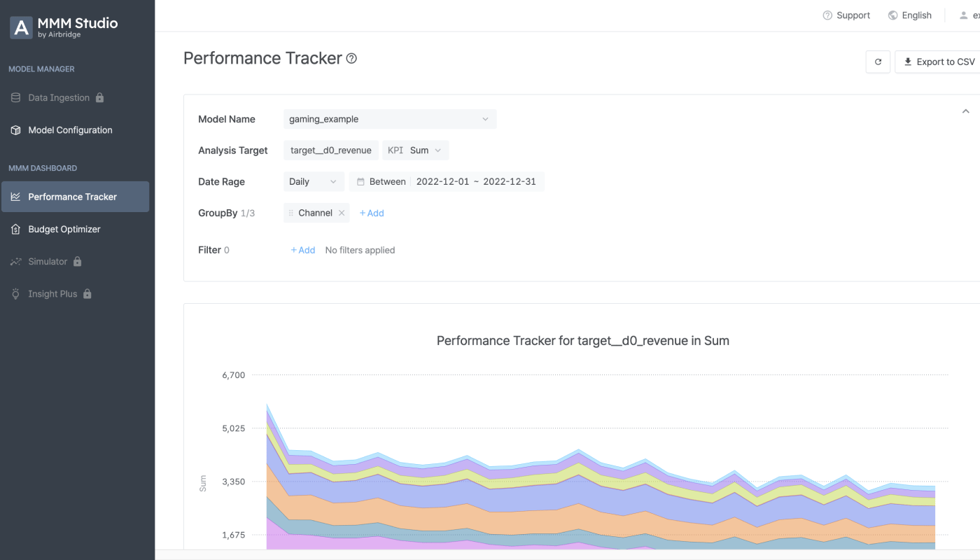The width and height of the screenshot is (980, 560).
Task: Grab the Channel chip drag handle
Action: click(x=291, y=213)
